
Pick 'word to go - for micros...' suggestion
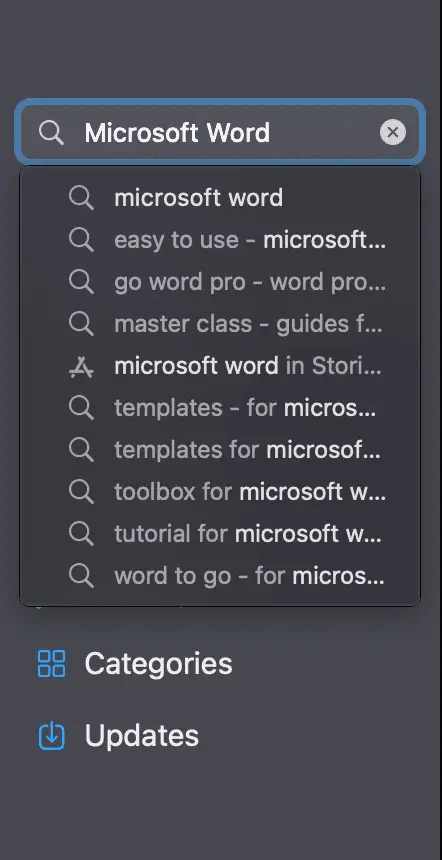[x=220, y=576]
